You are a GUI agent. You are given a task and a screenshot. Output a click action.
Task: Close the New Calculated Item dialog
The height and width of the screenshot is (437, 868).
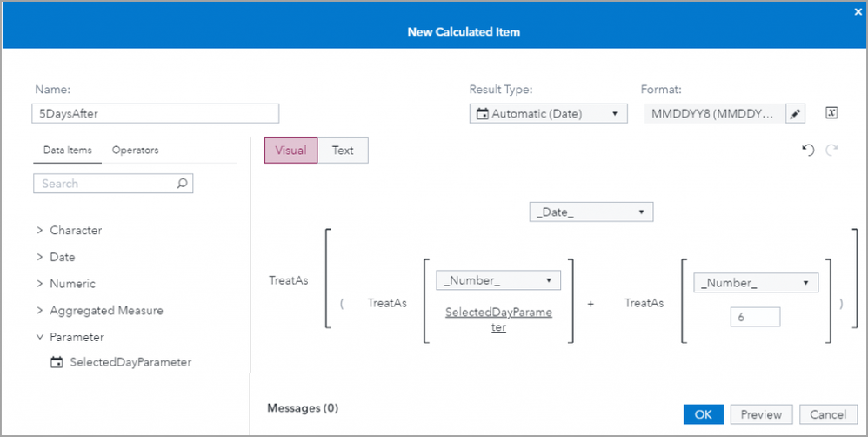[858, 11]
